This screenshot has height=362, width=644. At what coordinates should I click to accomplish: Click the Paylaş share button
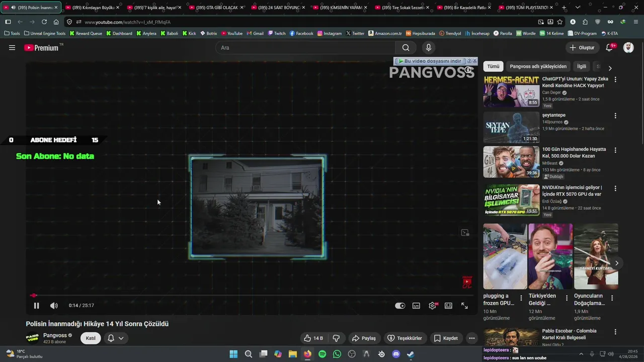pos(364,338)
